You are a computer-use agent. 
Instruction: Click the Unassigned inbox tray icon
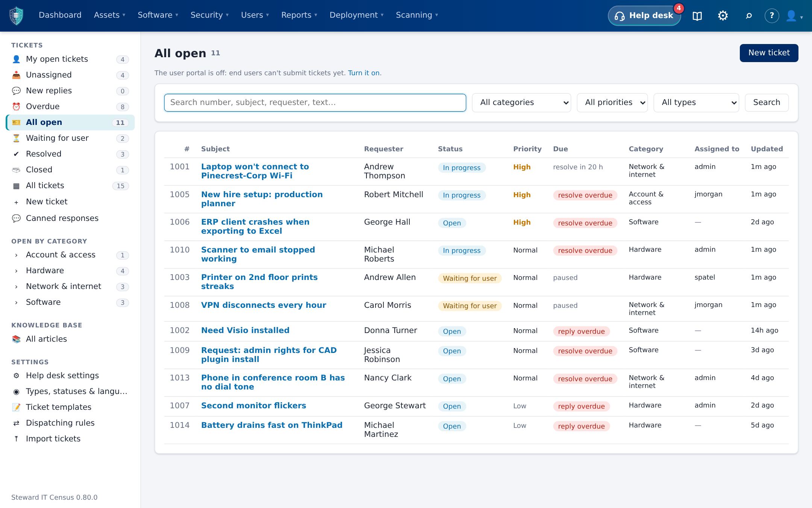point(16,75)
